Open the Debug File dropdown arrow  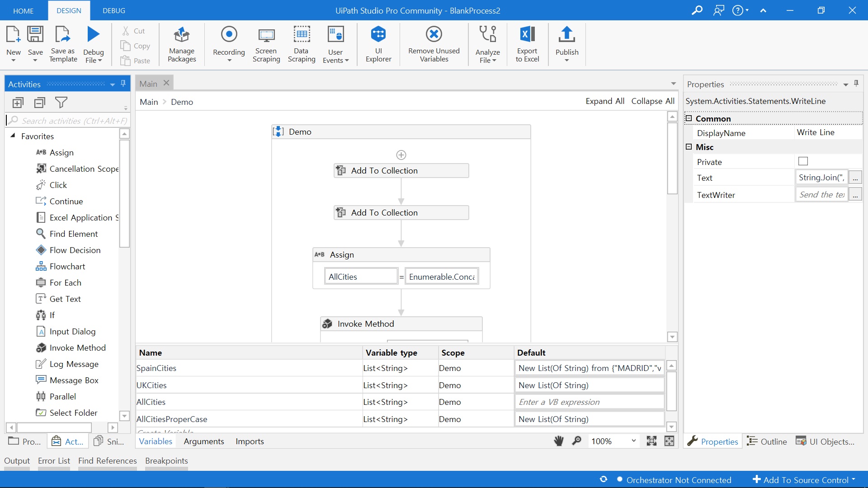100,61
